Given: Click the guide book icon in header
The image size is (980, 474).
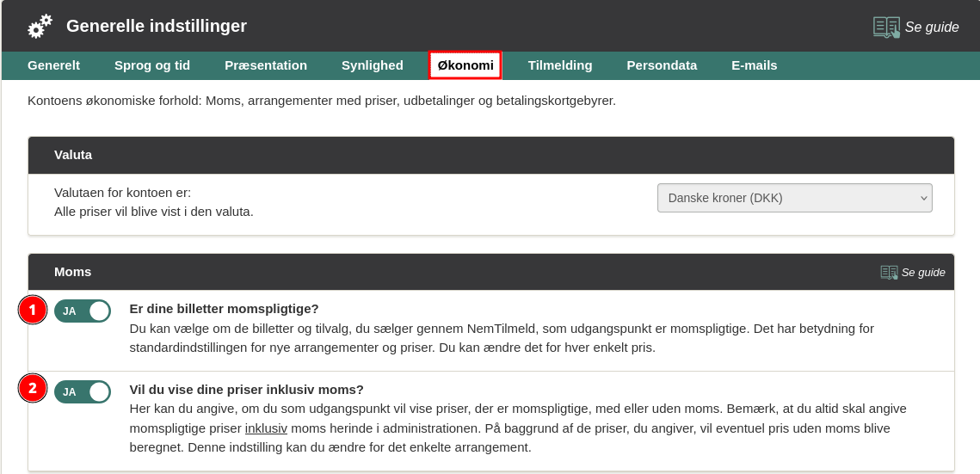Looking at the screenshot, I should coord(886,27).
